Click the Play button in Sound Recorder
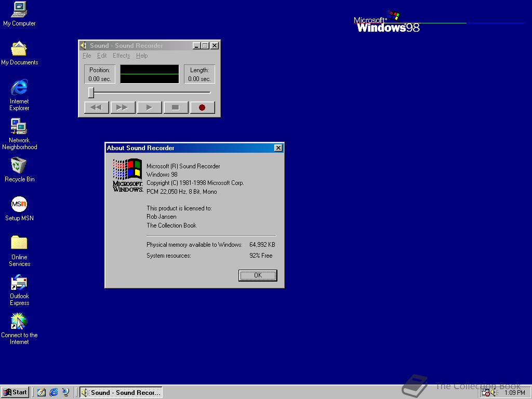This screenshot has height=399, width=532. coord(149,108)
